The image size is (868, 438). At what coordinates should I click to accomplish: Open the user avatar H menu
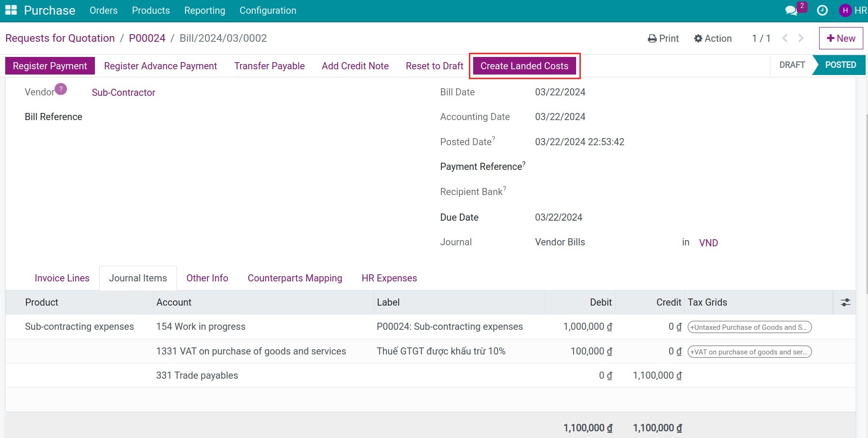845,10
